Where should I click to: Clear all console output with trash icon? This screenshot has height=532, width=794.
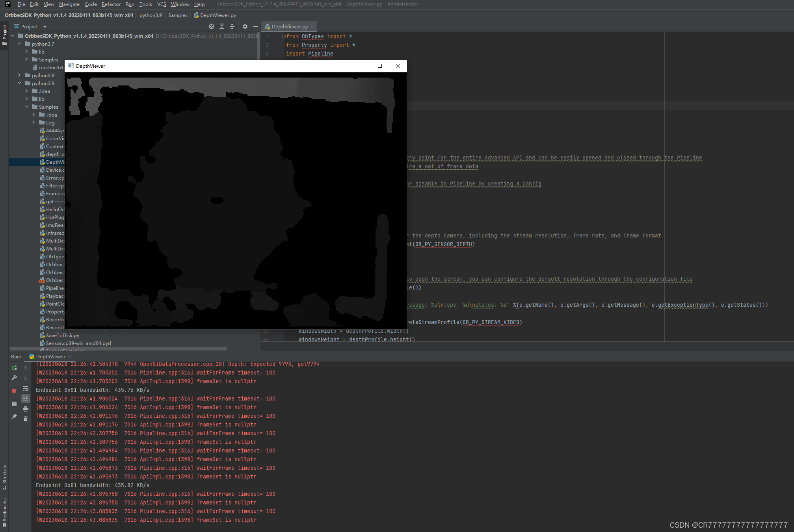coord(26,419)
